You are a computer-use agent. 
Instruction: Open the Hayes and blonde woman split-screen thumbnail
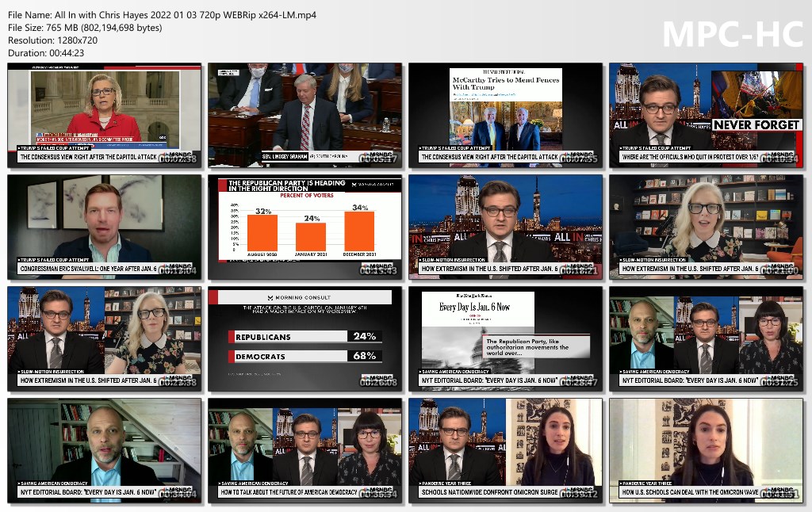click(x=104, y=339)
